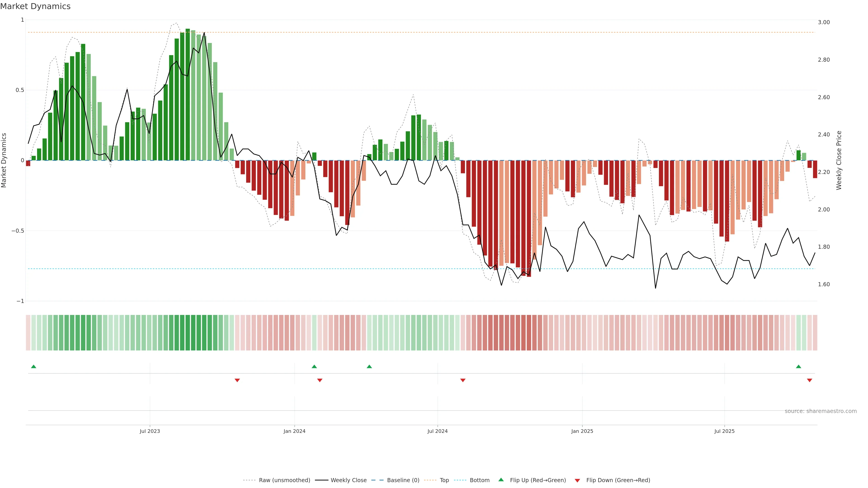The image size is (868, 488).
Task: Toggle the Baseline (0) legend entry
Action: pos(403,480)
